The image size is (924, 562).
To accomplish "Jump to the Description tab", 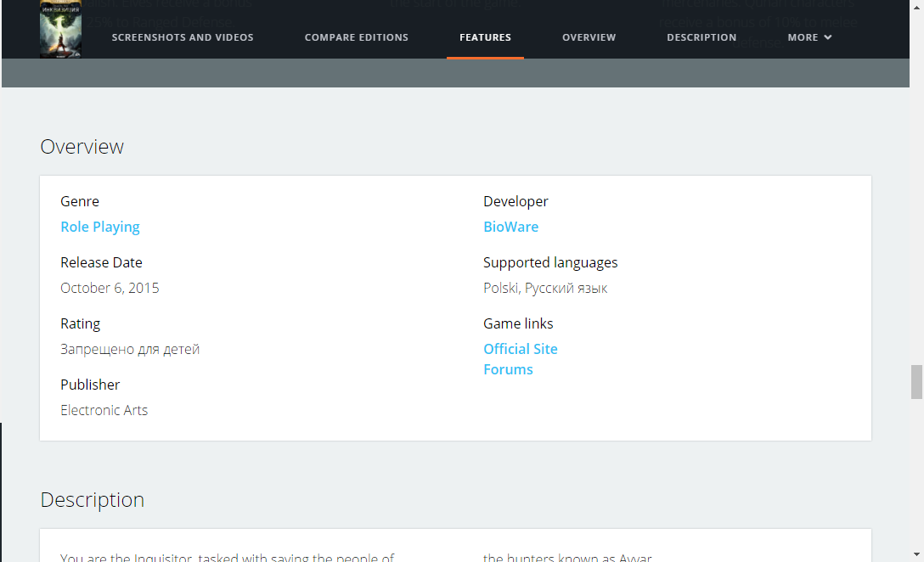I will [701, 37].
